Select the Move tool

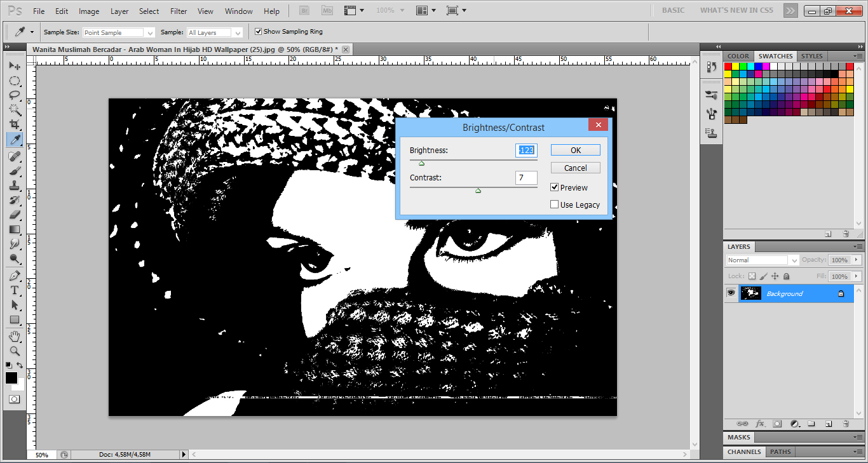coord(15,65)
